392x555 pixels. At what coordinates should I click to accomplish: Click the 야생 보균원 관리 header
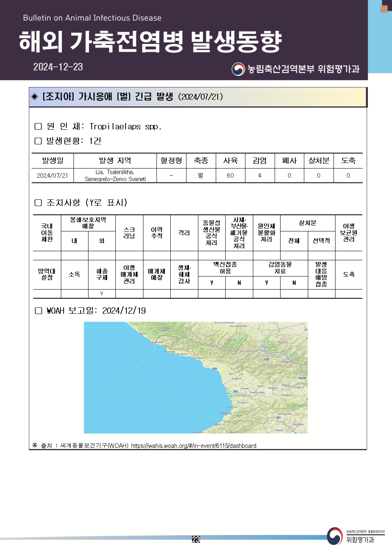349,233
